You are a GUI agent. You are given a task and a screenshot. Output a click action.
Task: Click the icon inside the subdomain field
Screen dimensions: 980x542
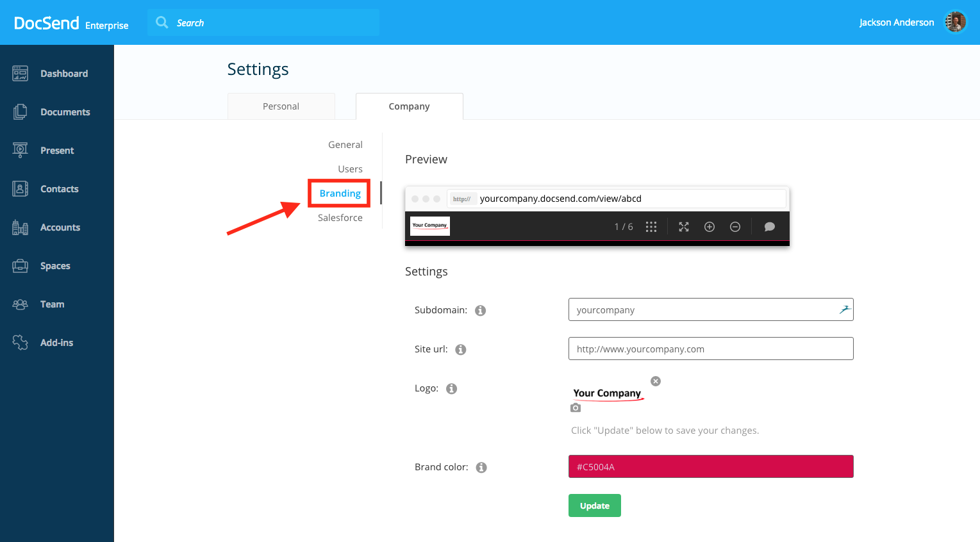point(845,309)
